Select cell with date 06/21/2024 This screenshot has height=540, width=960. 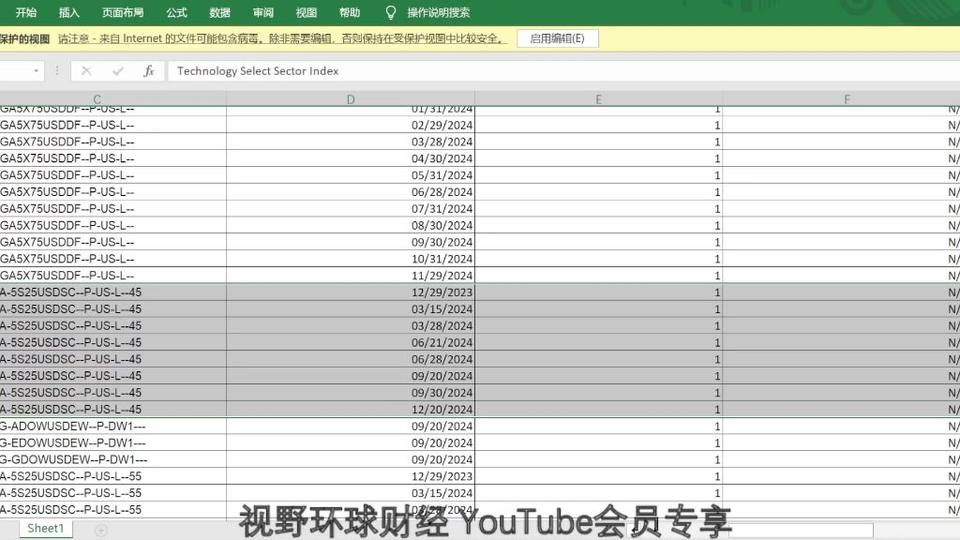point(350,342)
